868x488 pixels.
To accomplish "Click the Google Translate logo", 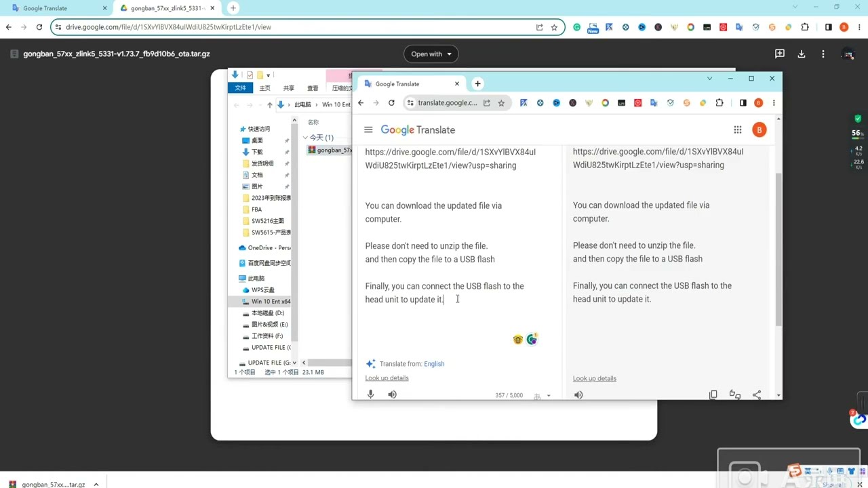I will [x=418, y=129].
